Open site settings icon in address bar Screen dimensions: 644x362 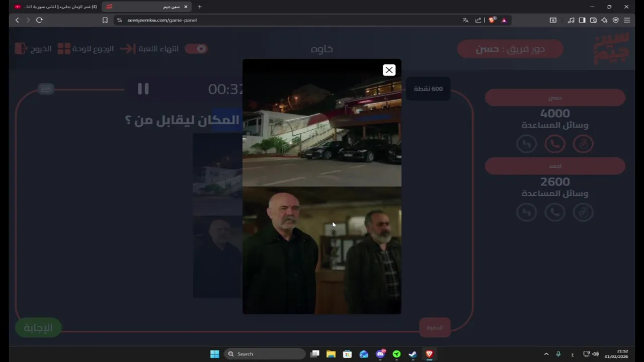pos(119,20)
